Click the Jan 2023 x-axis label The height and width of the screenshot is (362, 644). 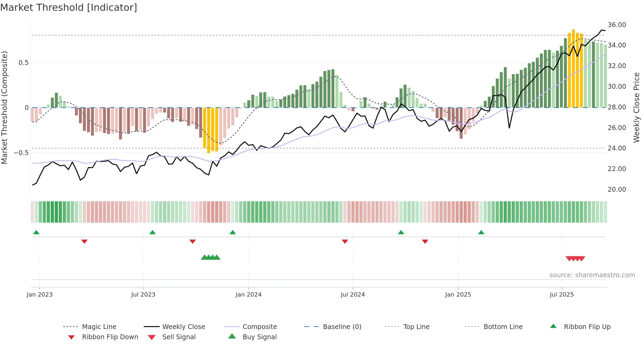coord(40,294)
